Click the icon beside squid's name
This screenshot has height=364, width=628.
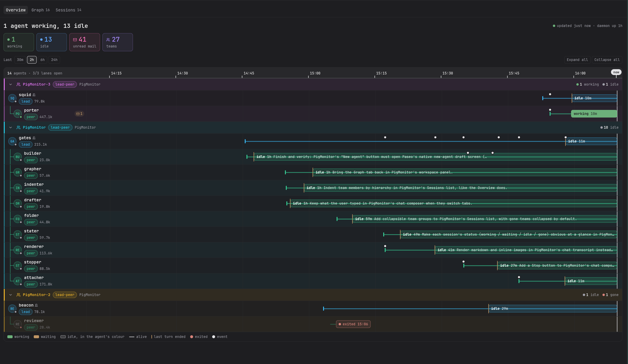[x=34, y=95]
